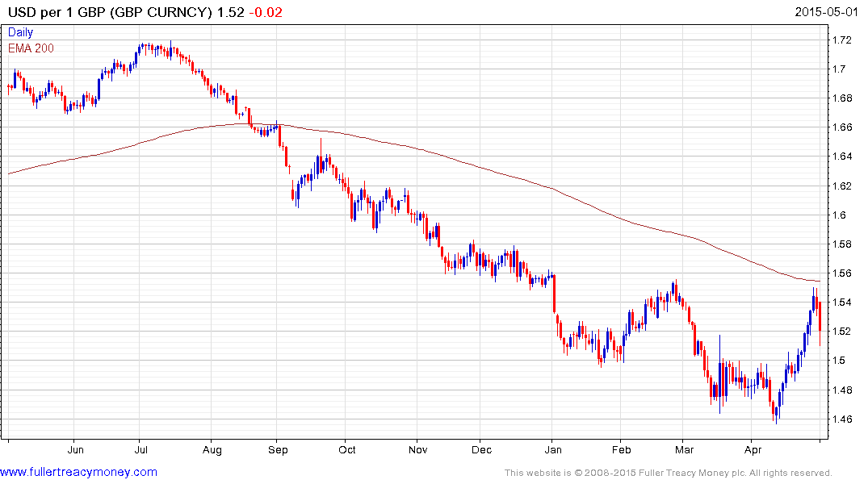Click the date '2015-05-01' in the corner
Image resolution: width=868 pixels, height=484 pixels.
tap(826, 12)
